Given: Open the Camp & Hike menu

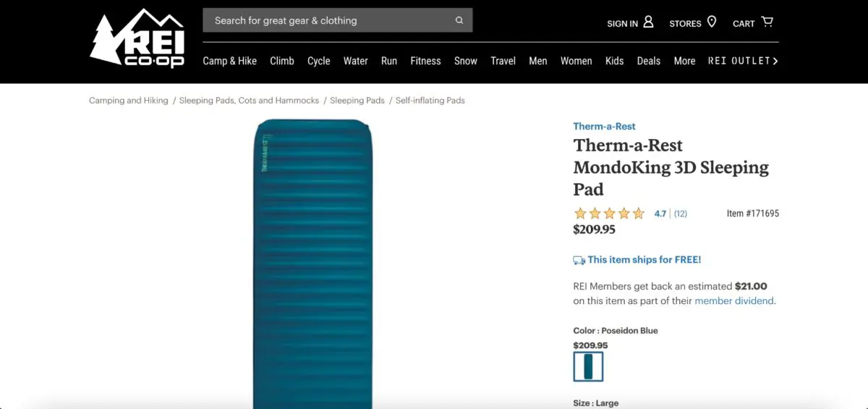Looking at the screenshot, I should tap(229, 61).
